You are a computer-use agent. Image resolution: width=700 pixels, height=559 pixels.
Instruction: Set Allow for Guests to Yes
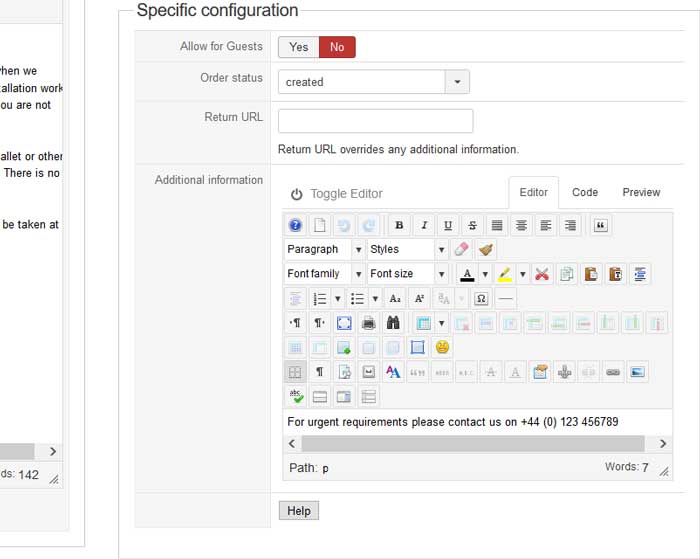(x=299, y=47)
